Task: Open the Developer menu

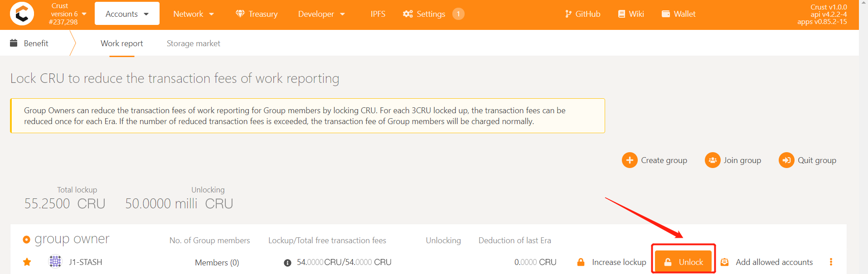Action: click(x=321, y=14)
